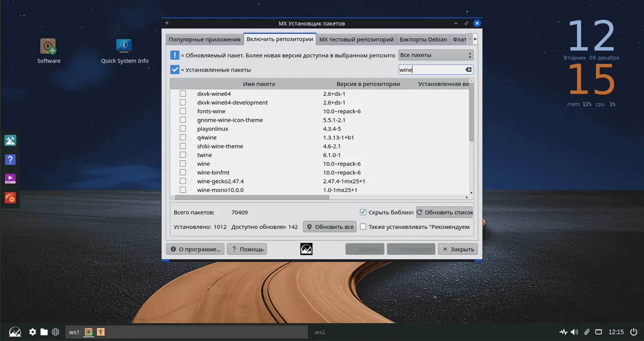Click the power button in the taskbar

pos(634,332)
